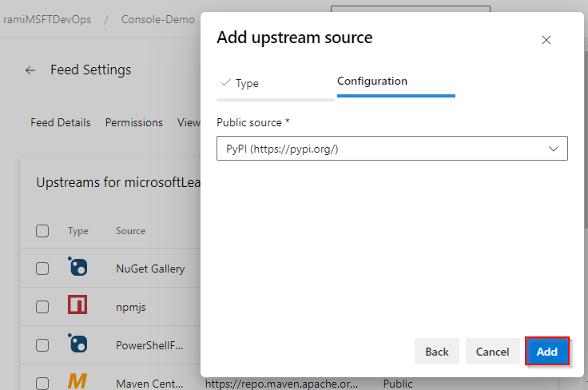Click the Maven Central M icon
Screen dimensions: 588x390
click(77, 381)
